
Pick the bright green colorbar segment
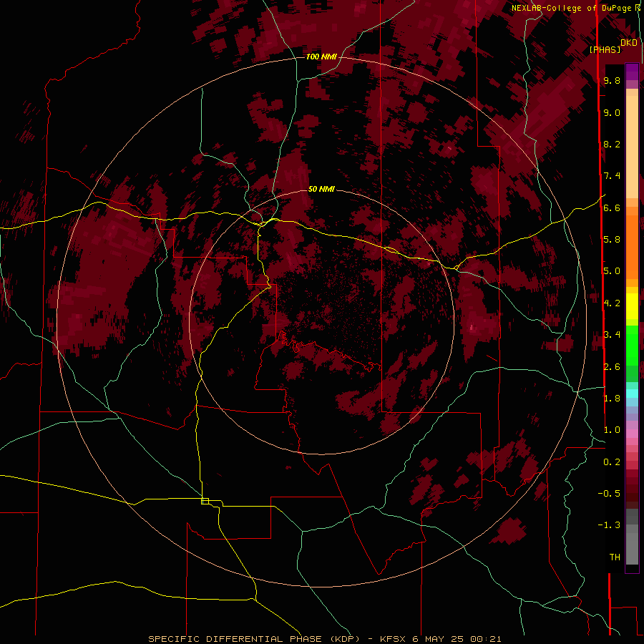point(632,344)
